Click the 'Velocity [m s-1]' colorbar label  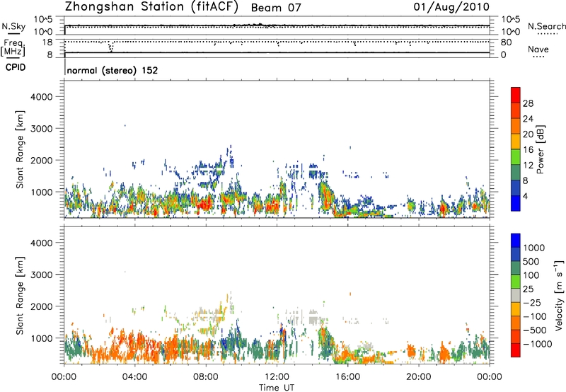click(559, 295)
